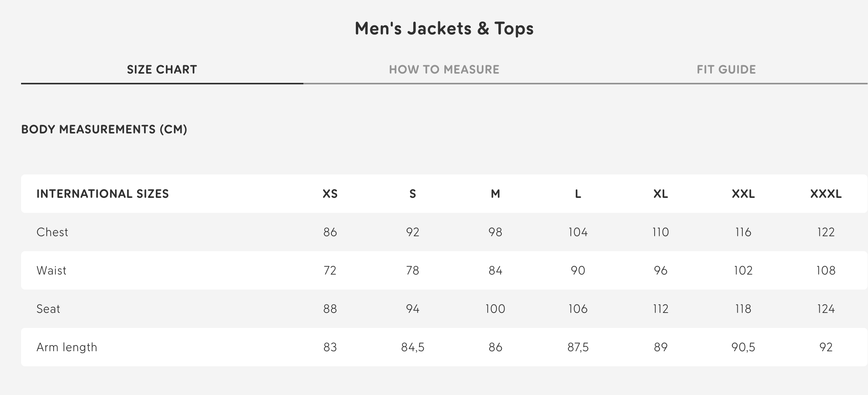Open the How To Measure tab
The width and height of the screenshot is (868, 395).
[444, 69]
